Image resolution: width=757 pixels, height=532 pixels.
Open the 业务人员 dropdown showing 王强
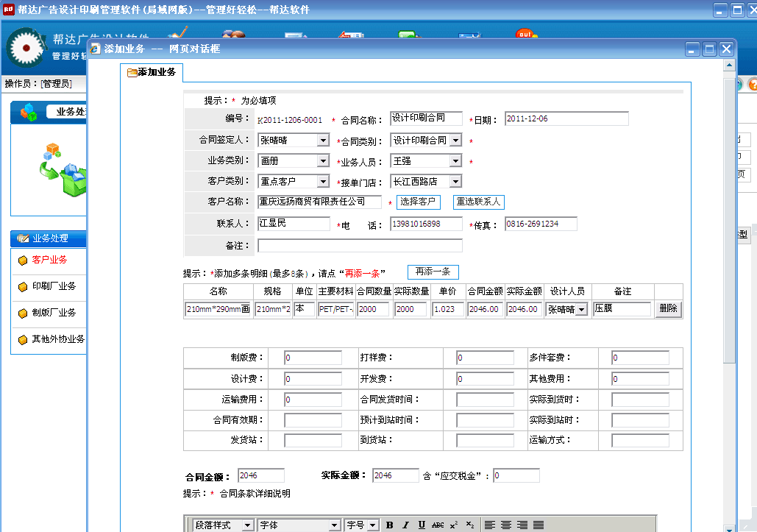point(426,160)
